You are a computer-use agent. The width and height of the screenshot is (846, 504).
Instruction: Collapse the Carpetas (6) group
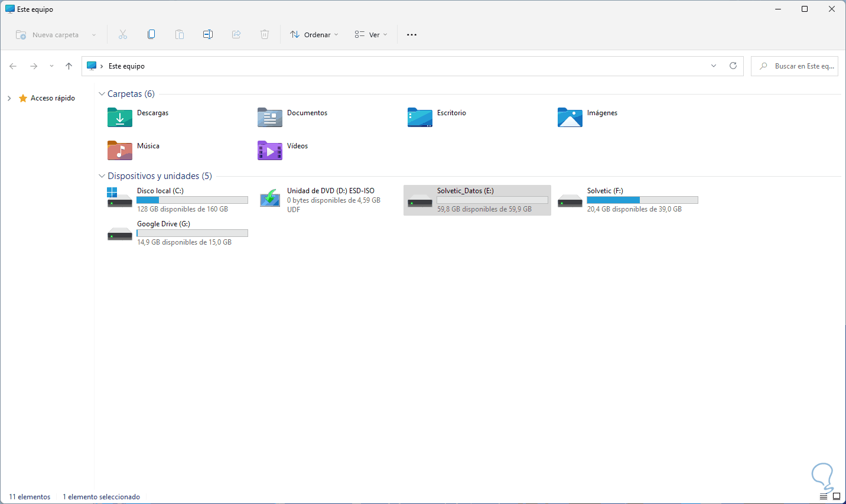102,94
